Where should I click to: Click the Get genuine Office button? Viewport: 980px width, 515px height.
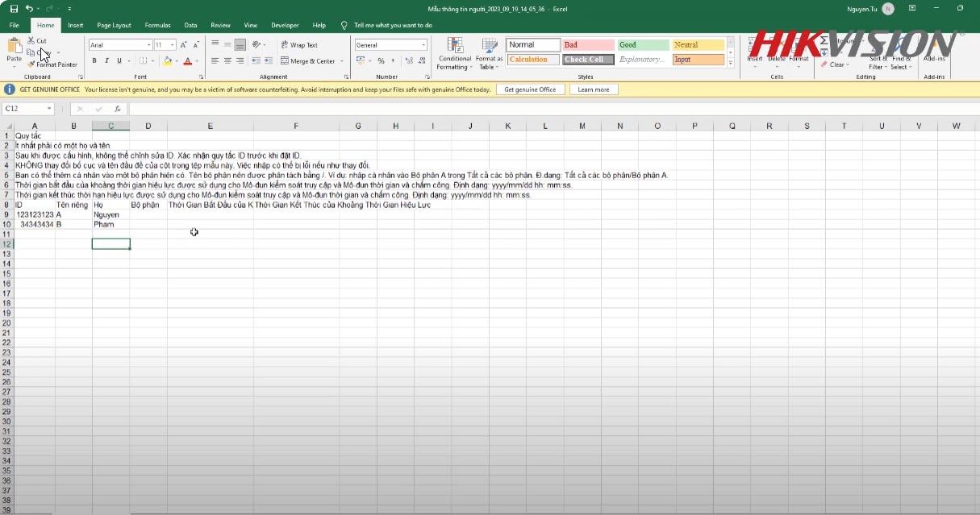(x=530, y=89)
